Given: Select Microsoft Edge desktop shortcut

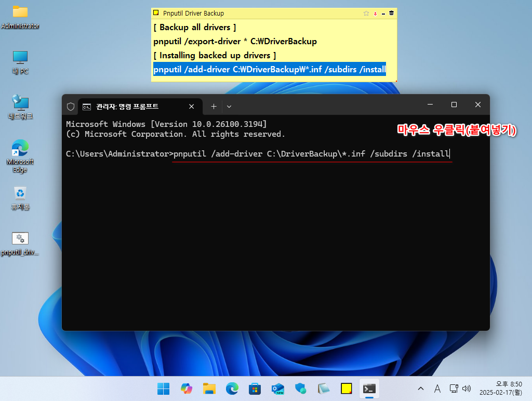Looking at the screenshot, I should point(20,156).
